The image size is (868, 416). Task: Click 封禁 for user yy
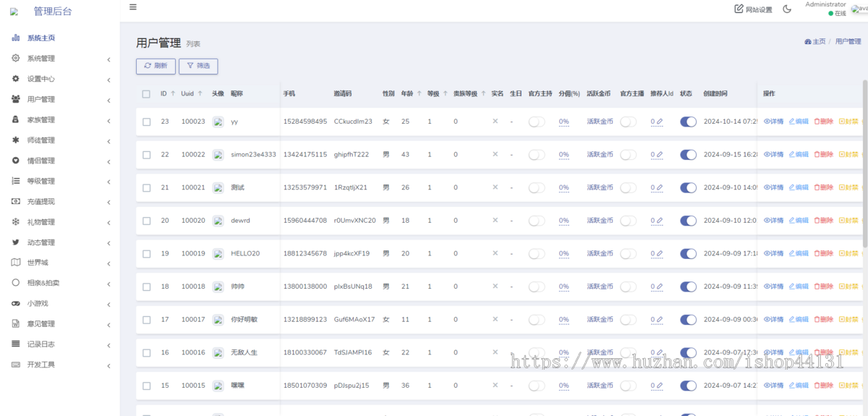848,122
